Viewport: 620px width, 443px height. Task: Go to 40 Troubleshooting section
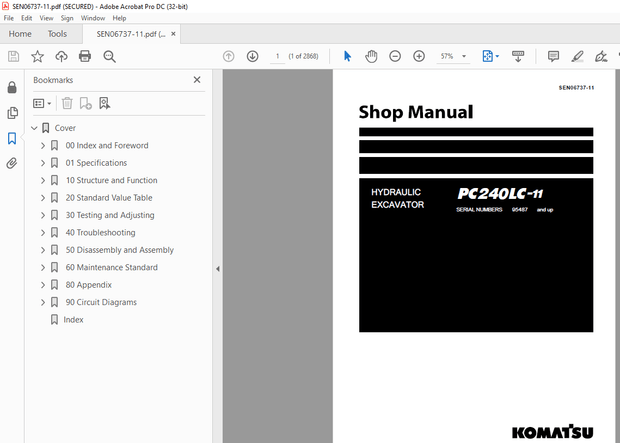pyautogui.click(x=100, y=233)
